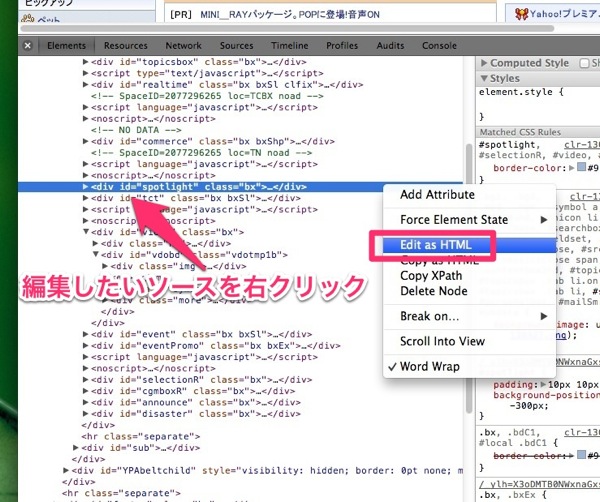The image size is (600, 502).
Task: Open clr-13 stylesheet link beside #spotlight
Action: click(x=582, y=145)
